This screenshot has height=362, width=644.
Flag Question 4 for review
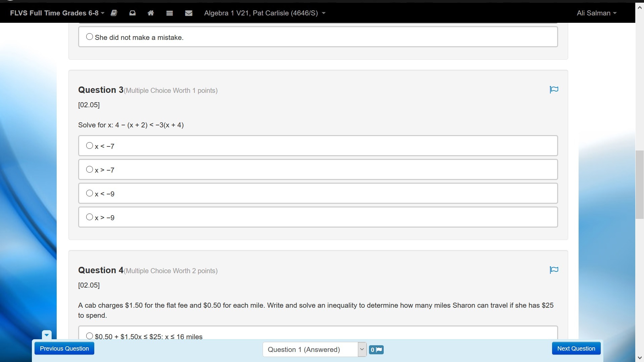[x=554, y=270]
